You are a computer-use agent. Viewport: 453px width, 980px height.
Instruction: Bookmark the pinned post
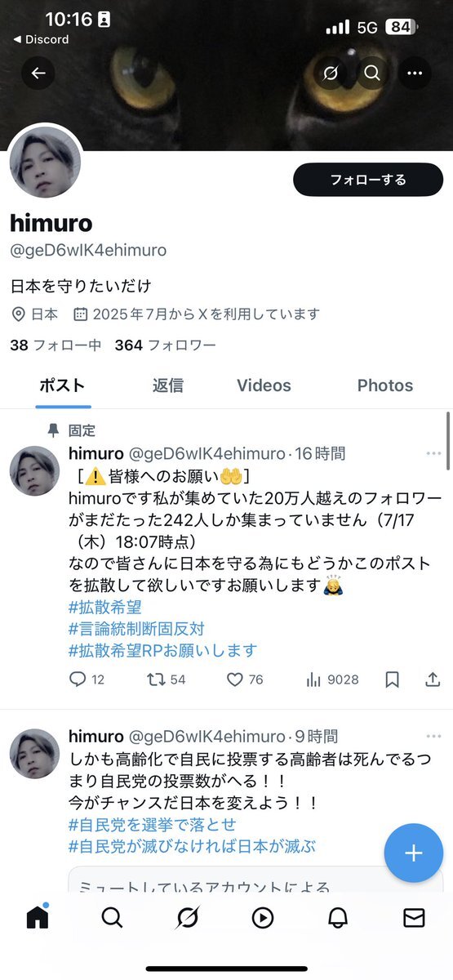click(x=393, y=679)
